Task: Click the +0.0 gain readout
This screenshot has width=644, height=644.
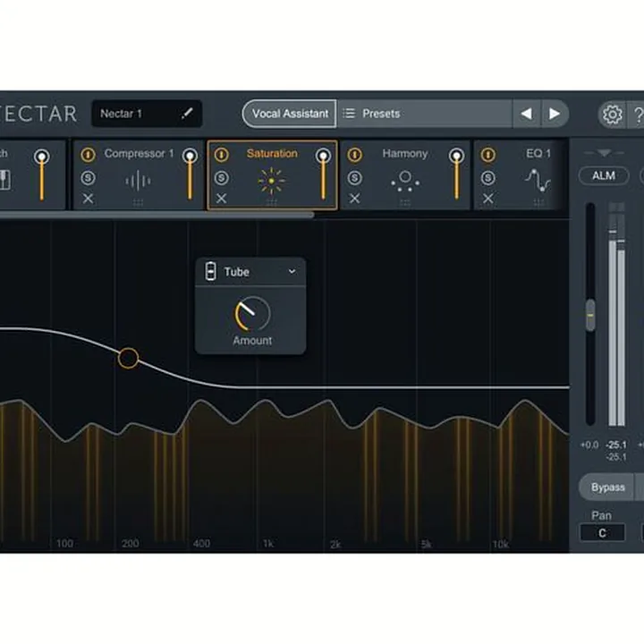Action: tap(589, 445)
